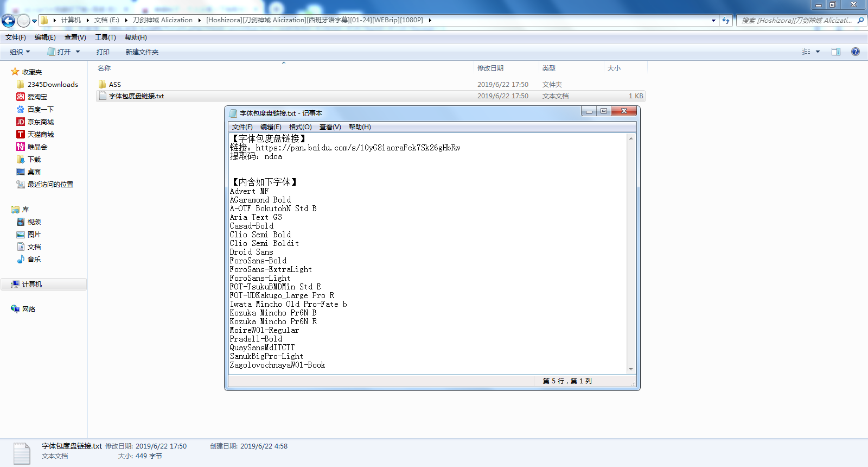
Task: Open 2345Downloads favorite folder
Action: (x=53, y=84)
